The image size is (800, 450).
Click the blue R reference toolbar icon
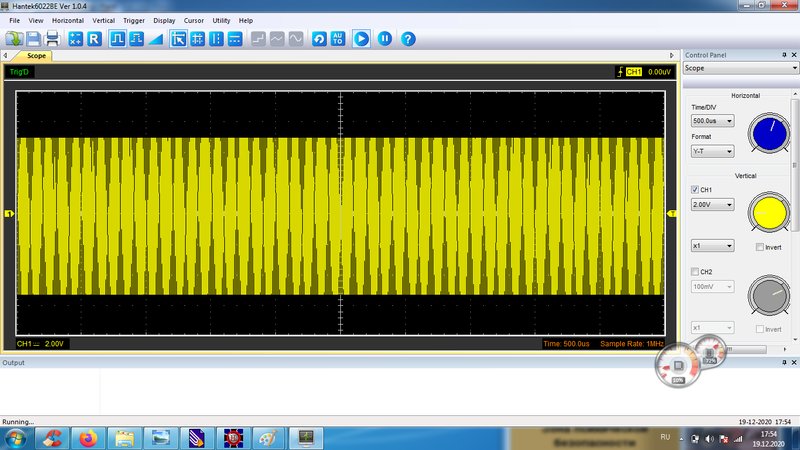(95, 39)
